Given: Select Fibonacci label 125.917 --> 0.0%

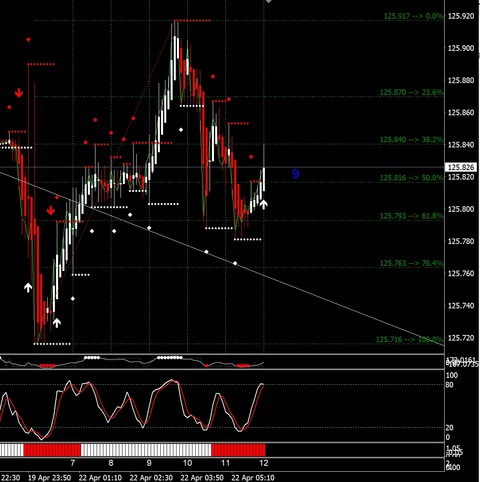Looking at the screenshot, I should 413,16.
